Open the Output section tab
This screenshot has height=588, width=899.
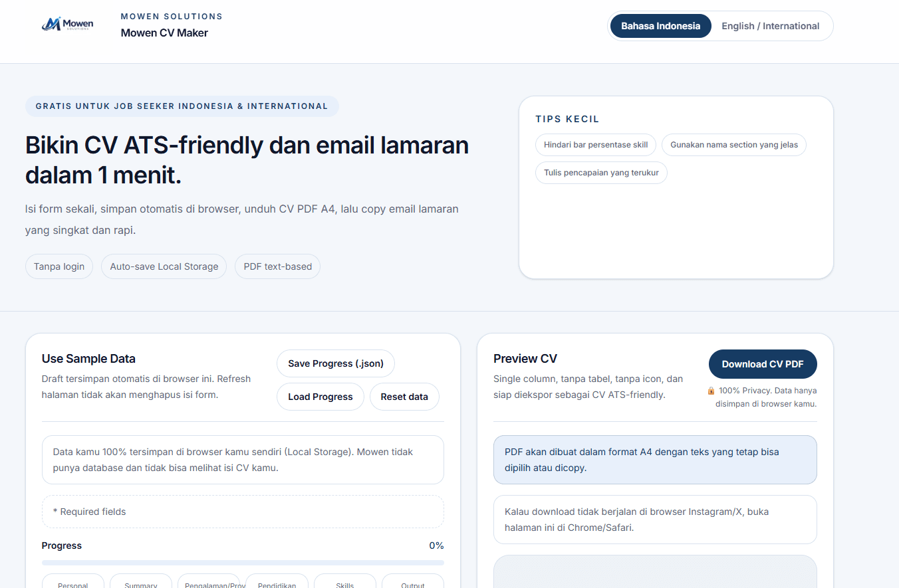413,581
